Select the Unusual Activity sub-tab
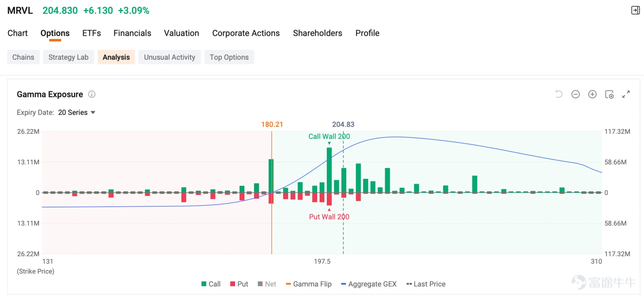This screenshot has width=644, height=297. coord(169,57)
